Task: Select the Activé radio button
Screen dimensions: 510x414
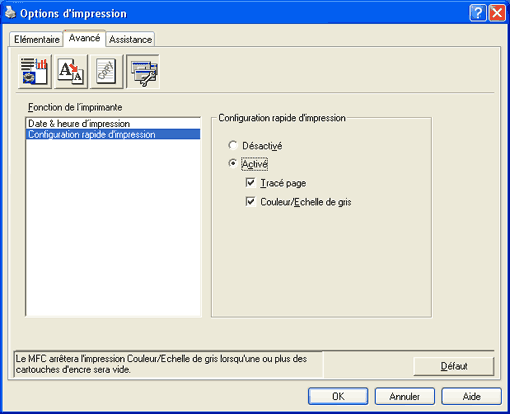Action: (233, 164)
